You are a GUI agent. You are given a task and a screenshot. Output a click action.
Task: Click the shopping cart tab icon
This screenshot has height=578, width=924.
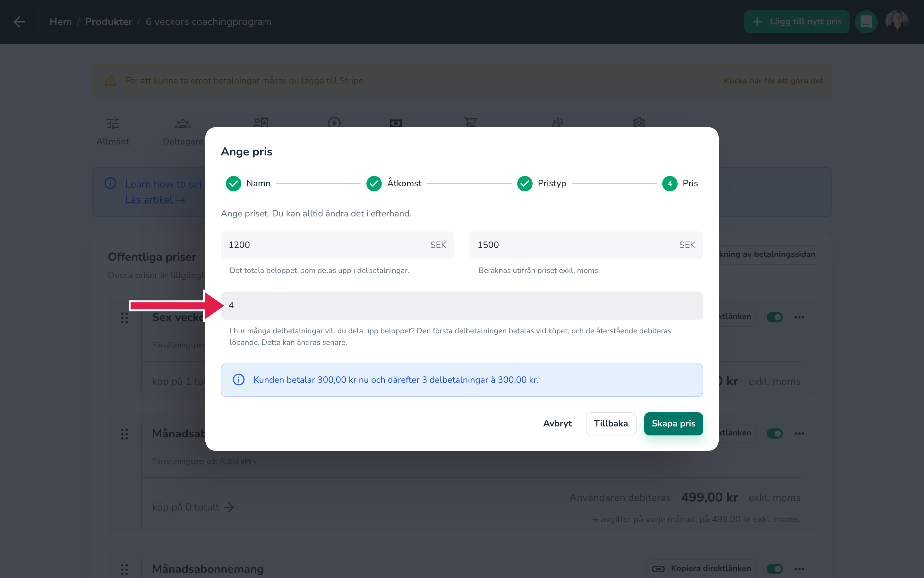point(470,122)
